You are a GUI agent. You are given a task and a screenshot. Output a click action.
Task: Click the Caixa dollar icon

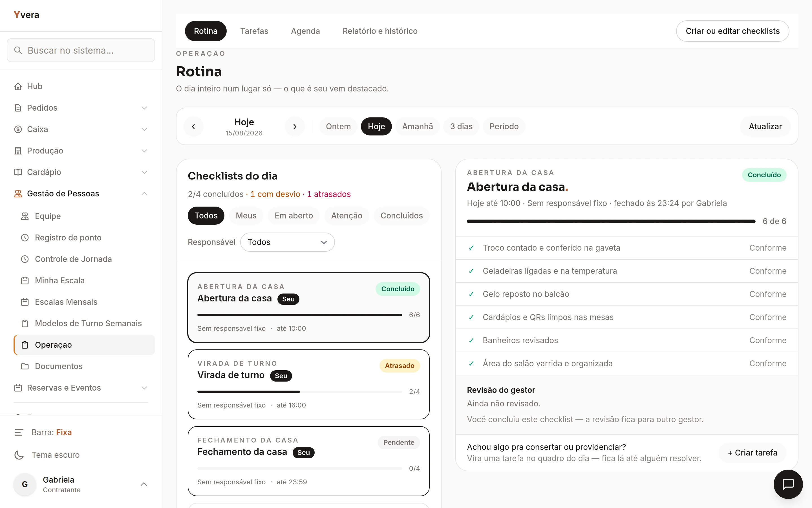18,129
